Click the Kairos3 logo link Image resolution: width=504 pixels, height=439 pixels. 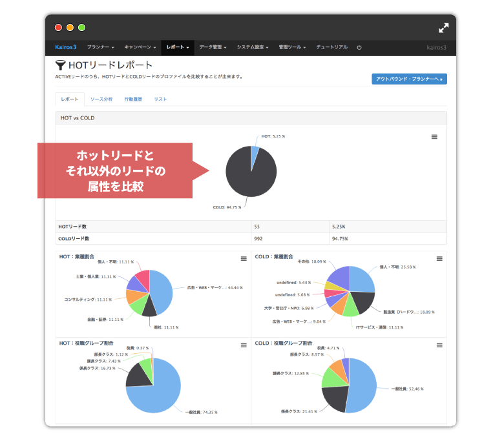tap(65, 47)
